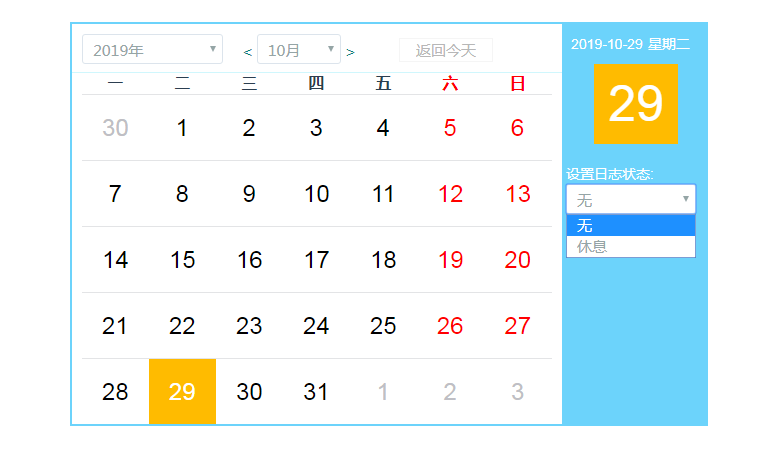Choose 休息 in the status list
This screenshot has width=780, height=464.
tap(631, 246)
